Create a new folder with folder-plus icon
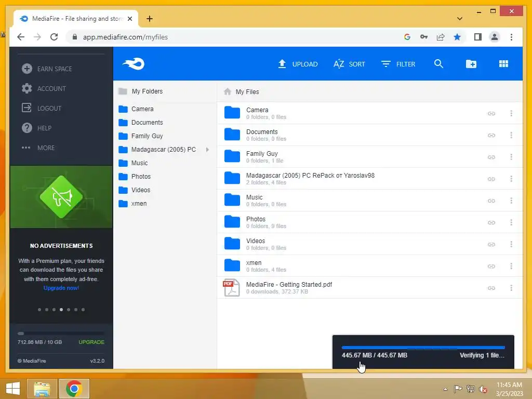532x399 pixels. pos(471,64)
